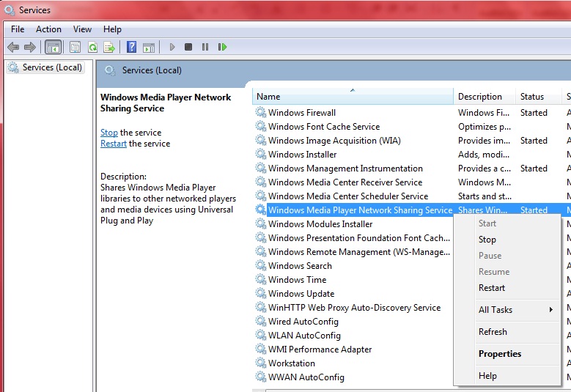Click 'Adds, modi...' description cell
This screenshot has height=392, width=571.
484,155
